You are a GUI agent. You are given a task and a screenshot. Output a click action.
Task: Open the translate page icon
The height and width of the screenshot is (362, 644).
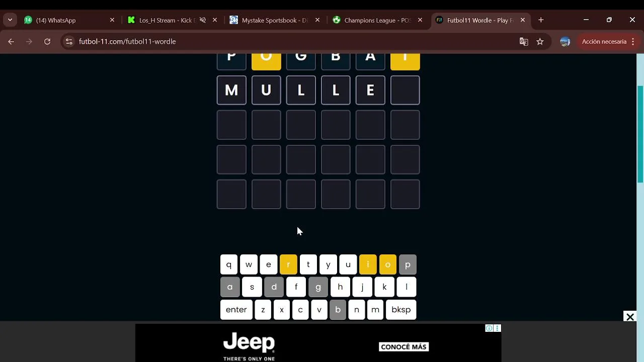coord(524,42)
